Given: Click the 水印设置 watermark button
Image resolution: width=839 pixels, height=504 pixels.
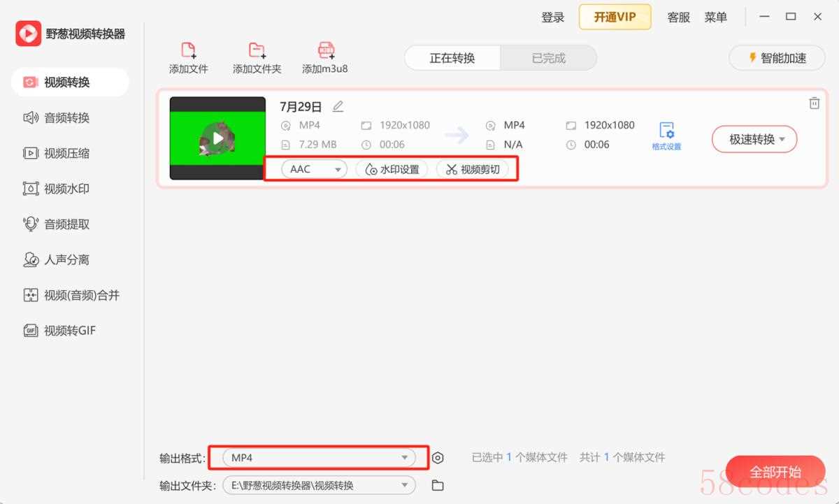Looking at the screenshot, I should pyautogui.click(x=392, y=169).
